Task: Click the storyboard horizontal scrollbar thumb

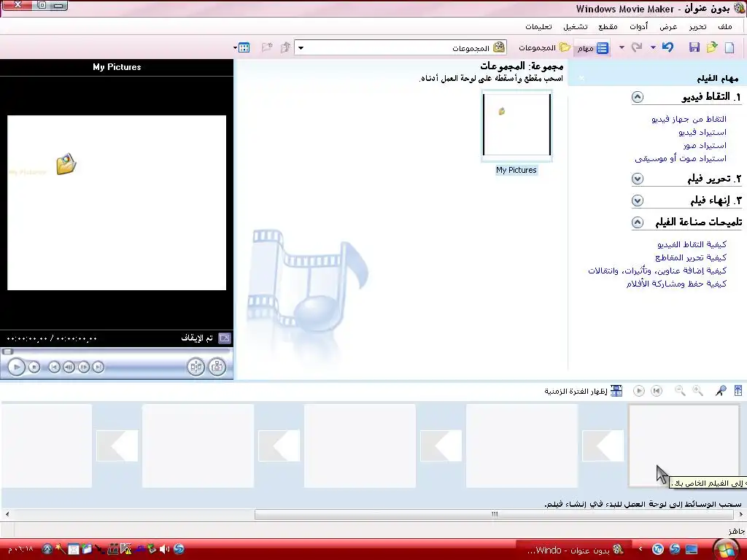Action: (x=494, y=514)
